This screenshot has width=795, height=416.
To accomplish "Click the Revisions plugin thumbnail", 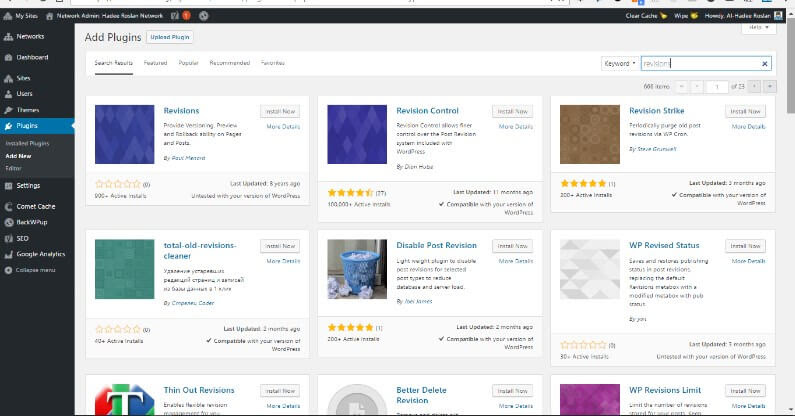I will tap(125, 134).
